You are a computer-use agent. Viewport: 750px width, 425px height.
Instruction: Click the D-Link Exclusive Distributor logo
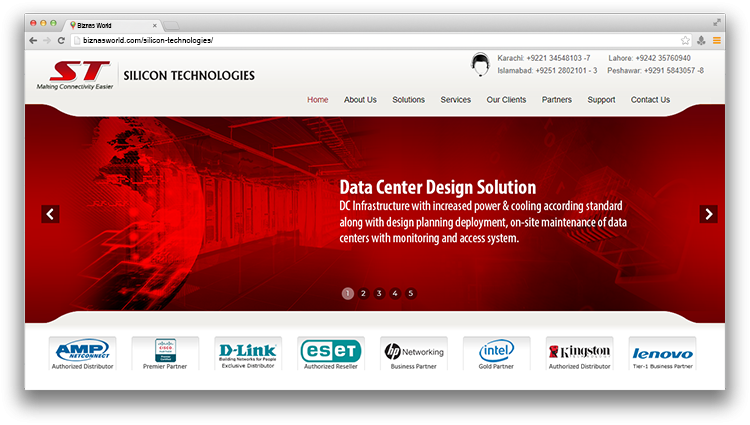[x=247, y=352]
